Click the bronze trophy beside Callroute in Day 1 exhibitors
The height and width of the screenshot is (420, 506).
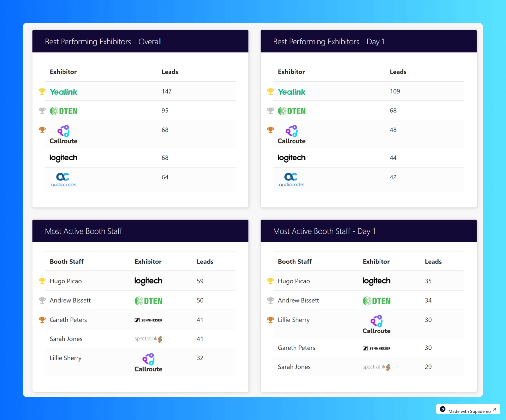click(x=270, y=130)
